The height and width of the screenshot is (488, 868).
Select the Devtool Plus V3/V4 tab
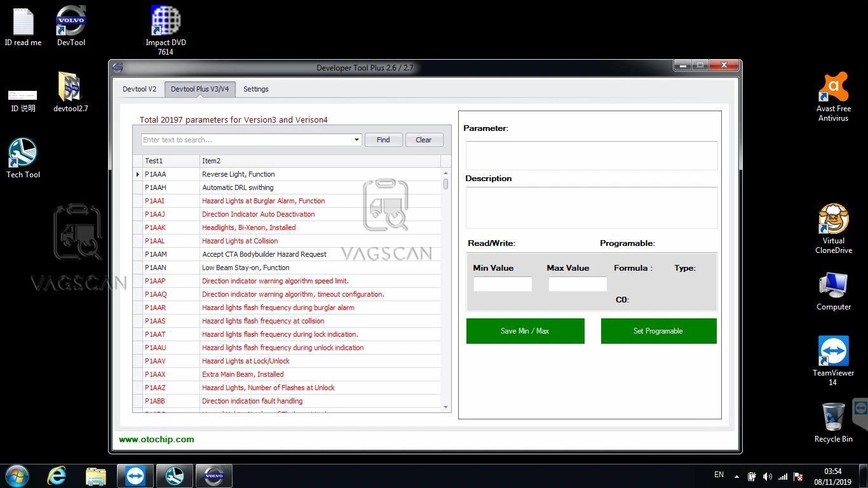[200, 89]
